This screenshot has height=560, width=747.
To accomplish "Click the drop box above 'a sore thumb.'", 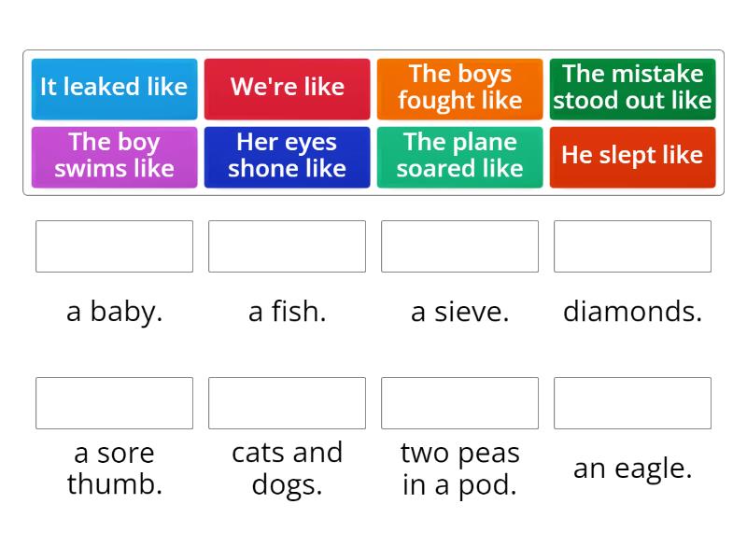I will tap(114, 403).
